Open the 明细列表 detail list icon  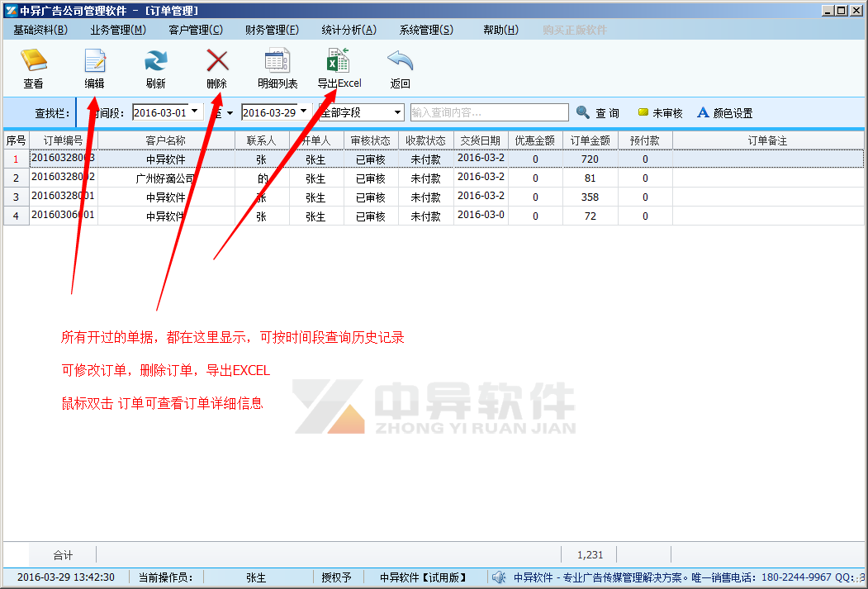(277, 61)
